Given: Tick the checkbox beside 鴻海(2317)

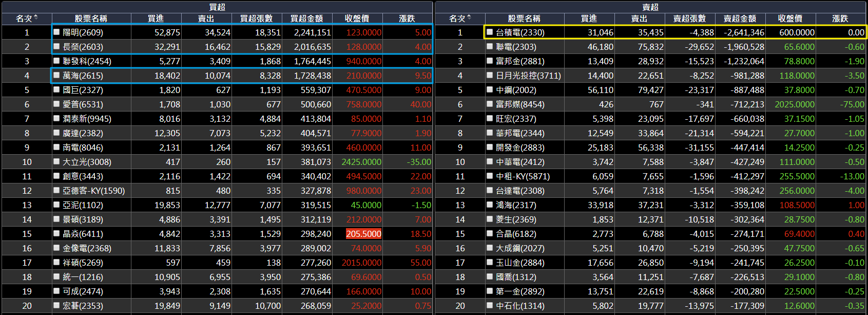Looking at the screenshot, I should tap(490, 205).
